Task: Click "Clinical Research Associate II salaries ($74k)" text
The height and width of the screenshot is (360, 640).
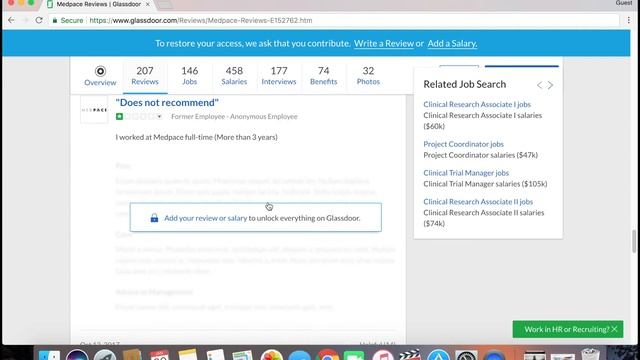Action: pyautogui.click(x=484, y=218)
